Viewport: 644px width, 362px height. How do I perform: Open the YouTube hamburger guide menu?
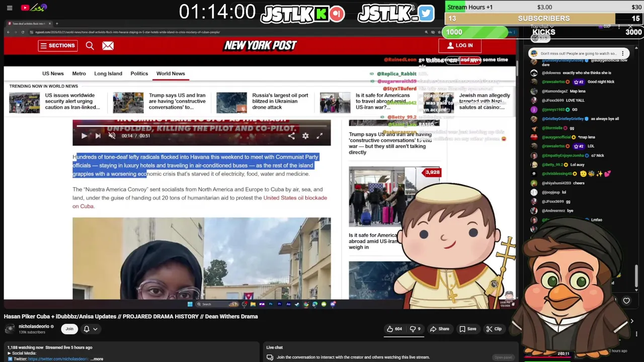pos(10,8)
